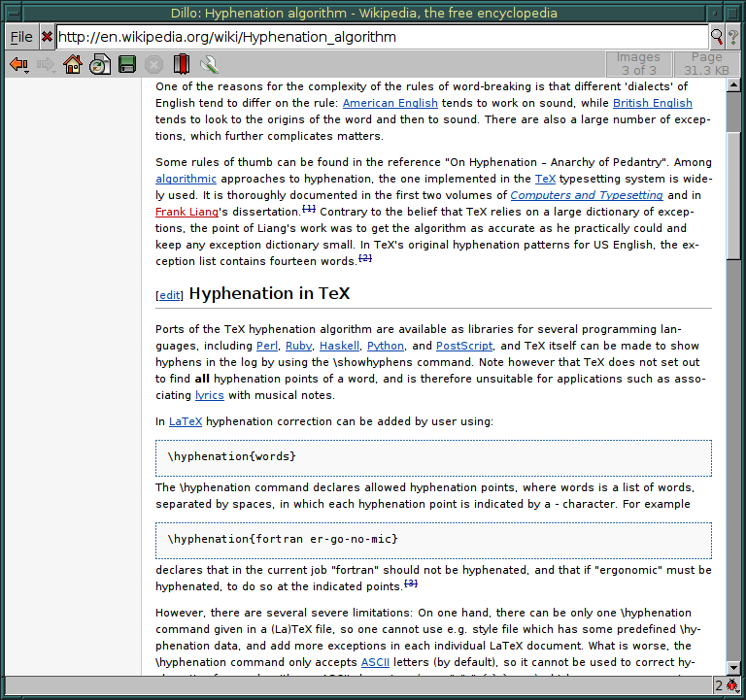Viewport: 746px width, 700px height.
Task: Click the URL address field
Action: (x=382, y=37)
